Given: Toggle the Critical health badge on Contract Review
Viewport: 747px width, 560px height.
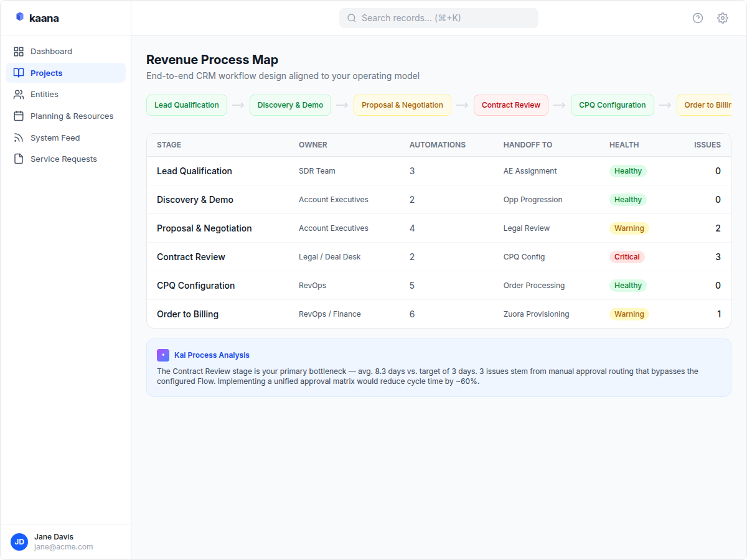Looking at the screenshot, I should pyautogui.click(x=626, y=256).
